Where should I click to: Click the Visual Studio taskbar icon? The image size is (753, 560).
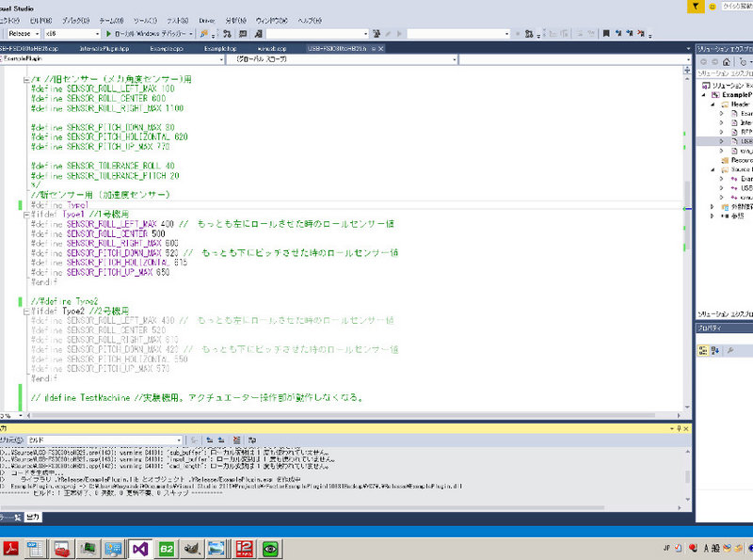(140, 549)
